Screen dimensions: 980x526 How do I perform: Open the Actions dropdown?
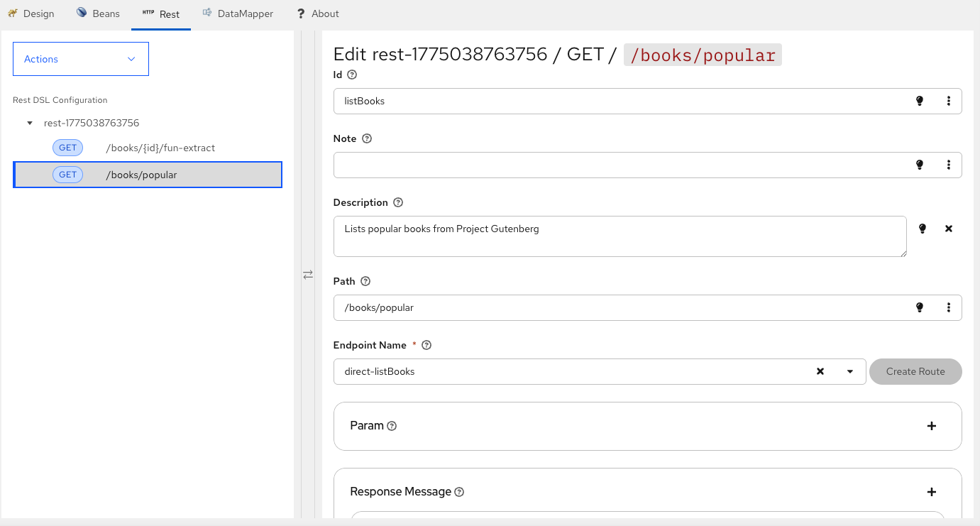(x=80, y=59)
